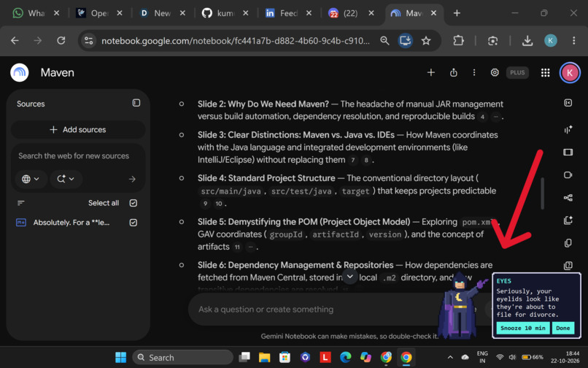Open Microsoft Edge from taskbar
Image resolution: width=588 pixels, height=368 pixels.
click(x=345, y=357)
